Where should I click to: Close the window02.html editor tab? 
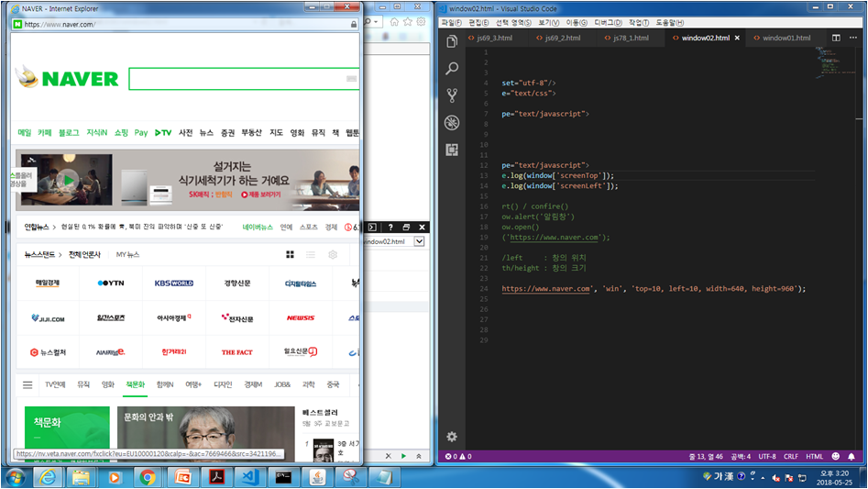(737, 38)
